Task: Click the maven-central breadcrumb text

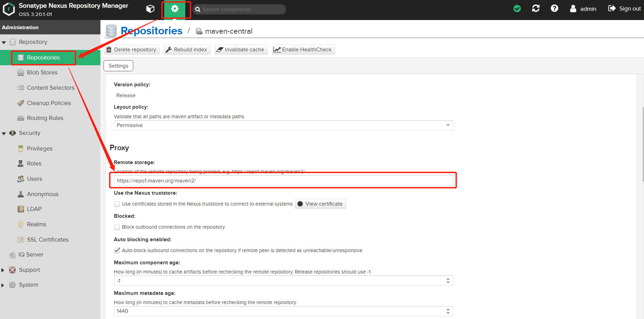Action: coord(229,31)
